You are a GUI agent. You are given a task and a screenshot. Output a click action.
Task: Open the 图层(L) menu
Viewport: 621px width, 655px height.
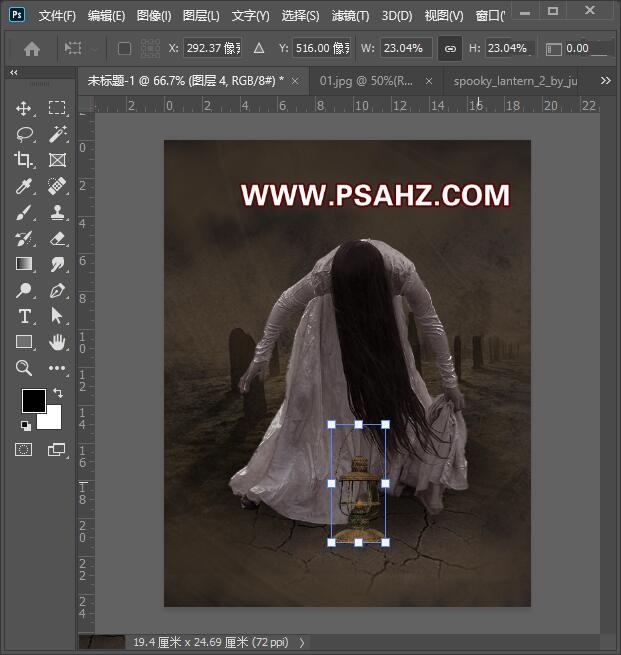pyautogui.click(x=201, y=16)
